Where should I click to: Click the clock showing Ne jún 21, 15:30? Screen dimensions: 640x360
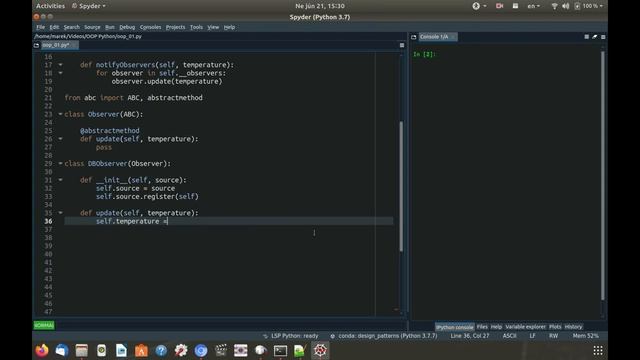coord(320,6)
